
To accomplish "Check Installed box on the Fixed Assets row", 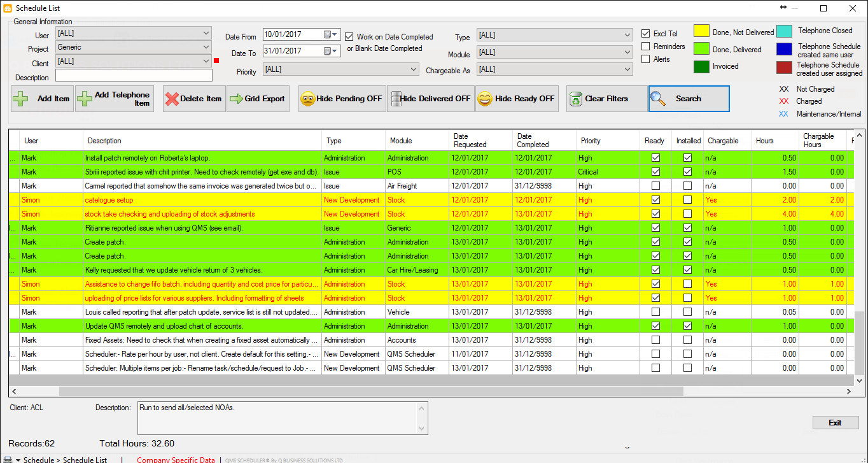I will point(687,340).
